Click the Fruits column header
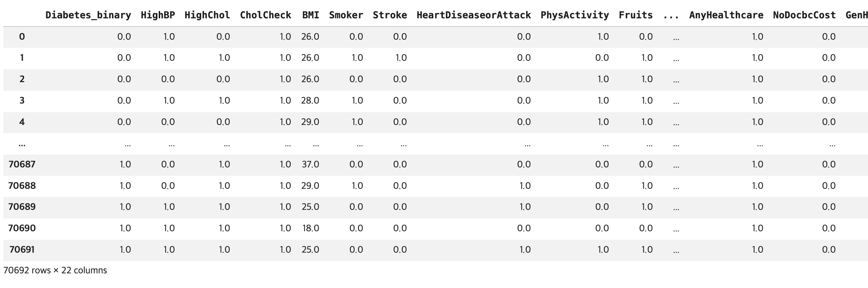The width and height of the screenshot is (868, 288). [x=636, y=15]
